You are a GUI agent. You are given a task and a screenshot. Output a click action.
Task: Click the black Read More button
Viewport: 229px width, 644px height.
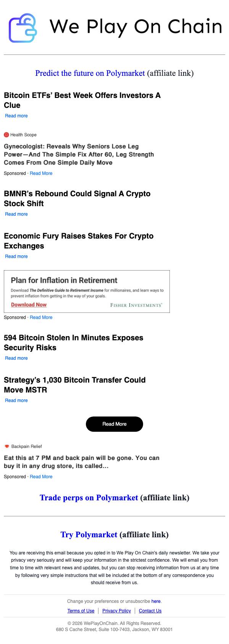click(x=114, y=424)
